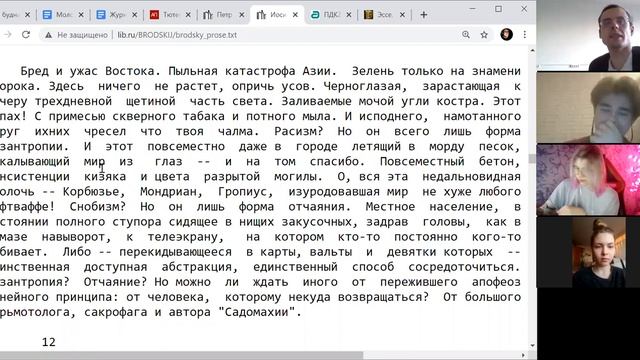Click the forward navigation arrow
This screenshot has height=360, width=640.
[x=7, y=35]
